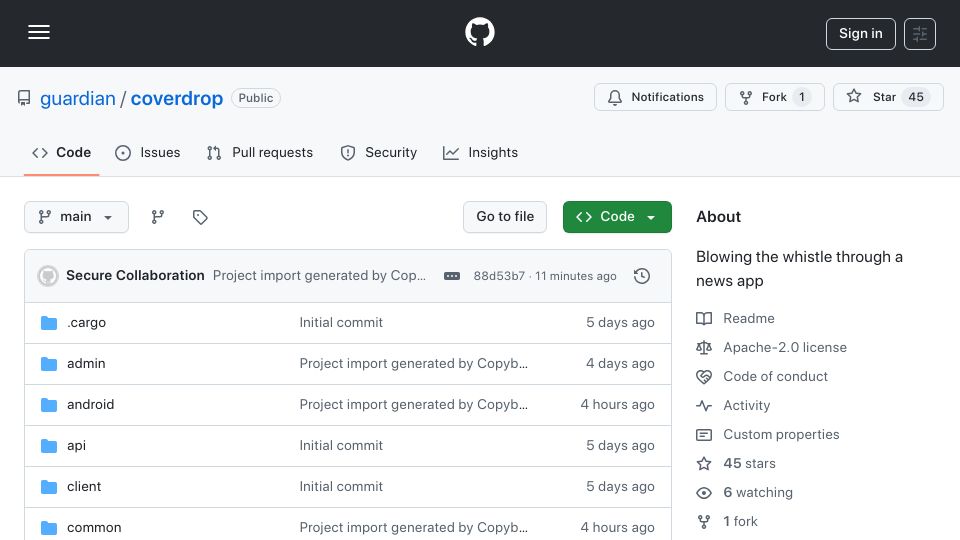Click the folder icon of the client row

(49, 487)
